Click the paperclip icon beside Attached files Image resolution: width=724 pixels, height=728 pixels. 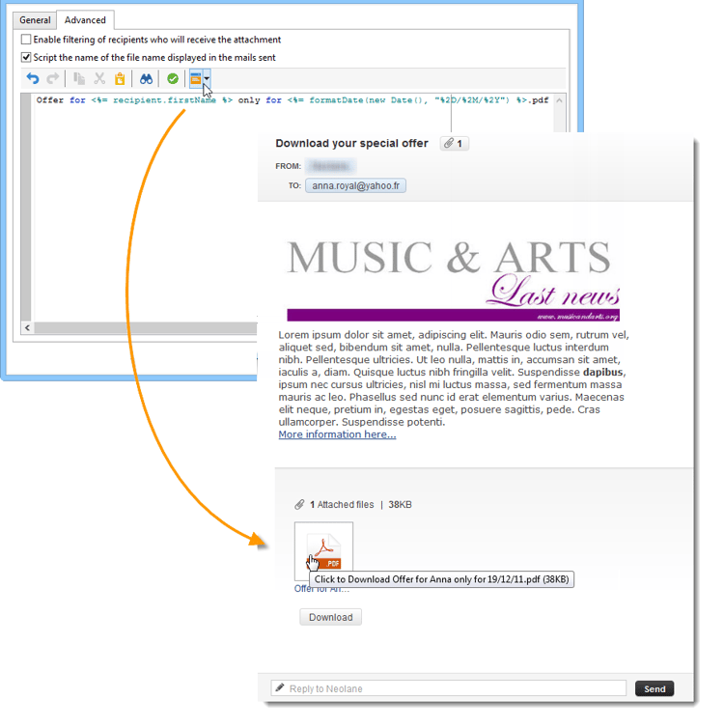[299, 505]
